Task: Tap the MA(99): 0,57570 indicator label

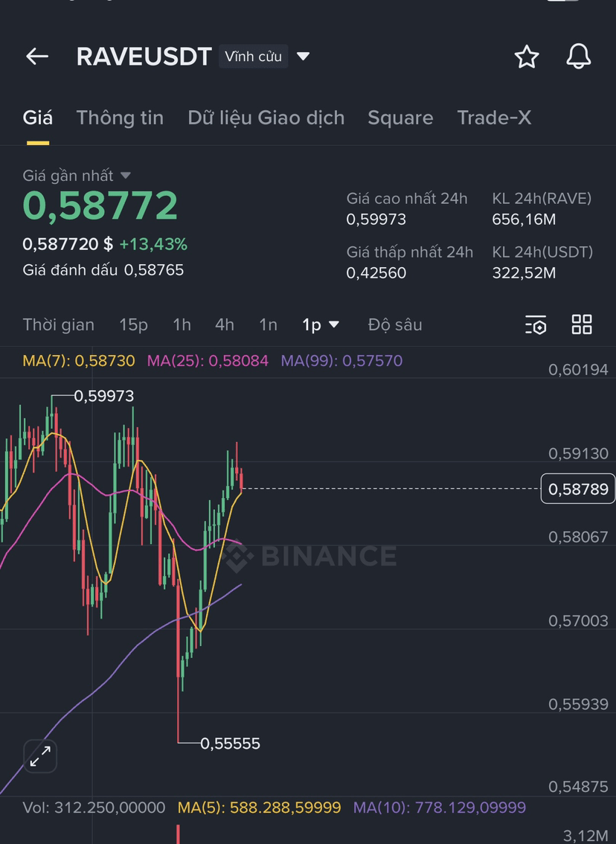Action: [341, 360]
